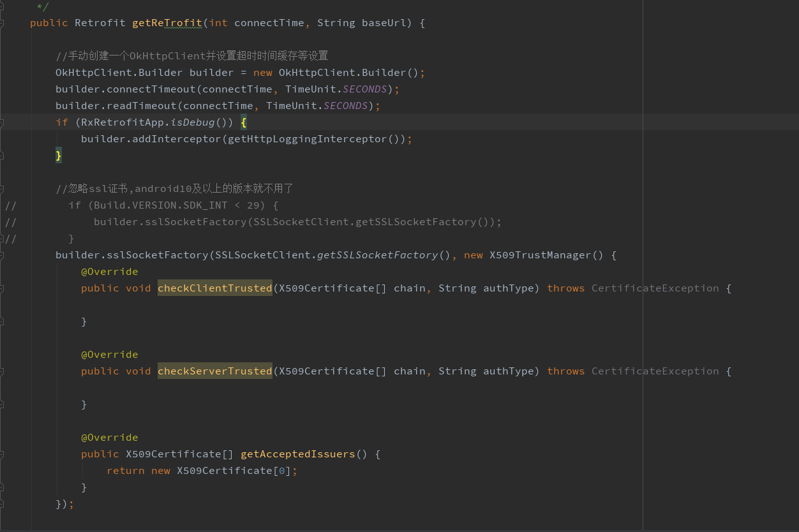Click getHttpLoggingInterceptor call
This screenshot has width=799, height=532.
coord(308,139)
